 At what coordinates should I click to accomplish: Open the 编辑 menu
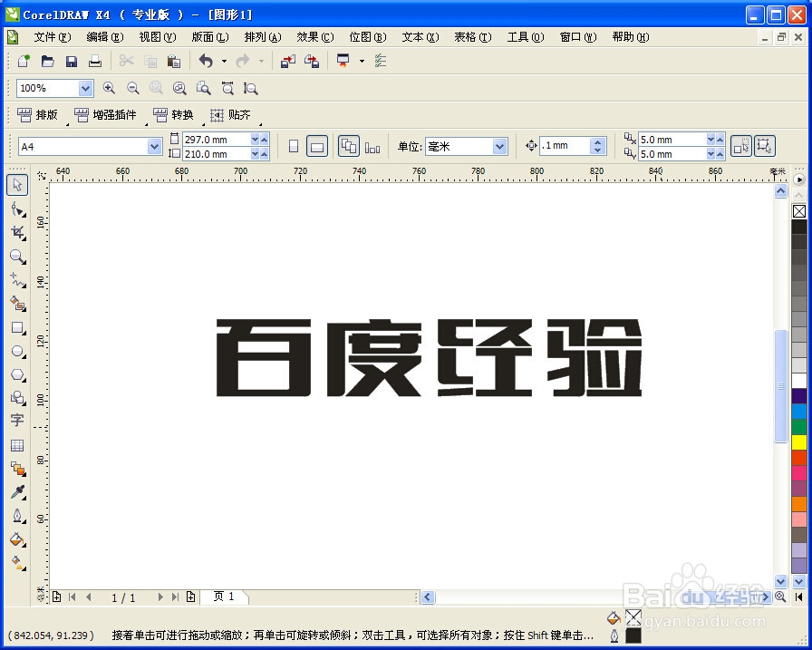(x=105, y=37)
